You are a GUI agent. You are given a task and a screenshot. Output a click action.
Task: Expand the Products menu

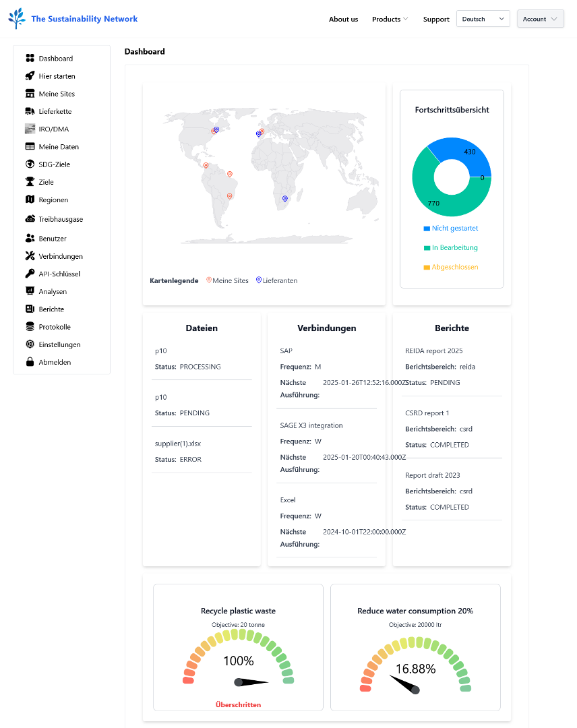click(390, 19)
